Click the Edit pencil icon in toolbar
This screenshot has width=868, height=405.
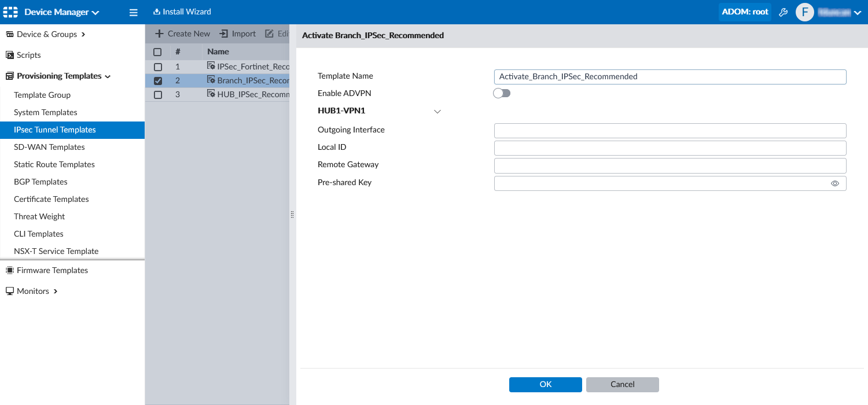tap(269, 34)
